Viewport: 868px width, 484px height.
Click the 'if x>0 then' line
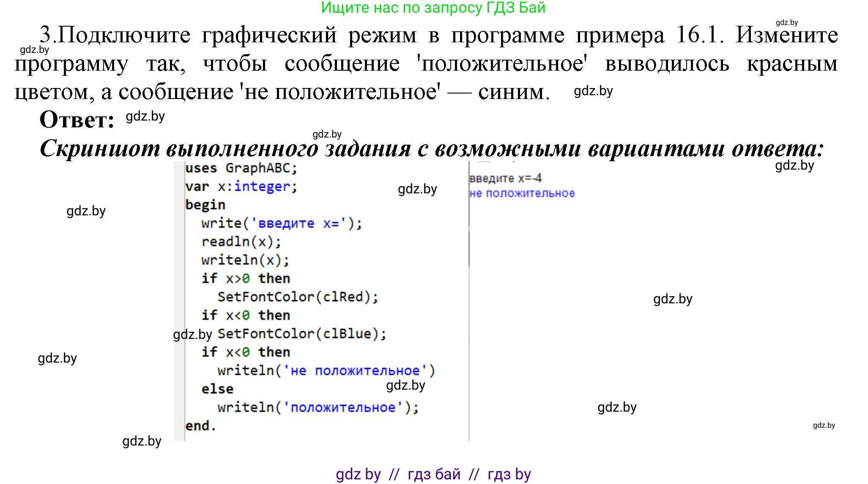coord(246,278)
